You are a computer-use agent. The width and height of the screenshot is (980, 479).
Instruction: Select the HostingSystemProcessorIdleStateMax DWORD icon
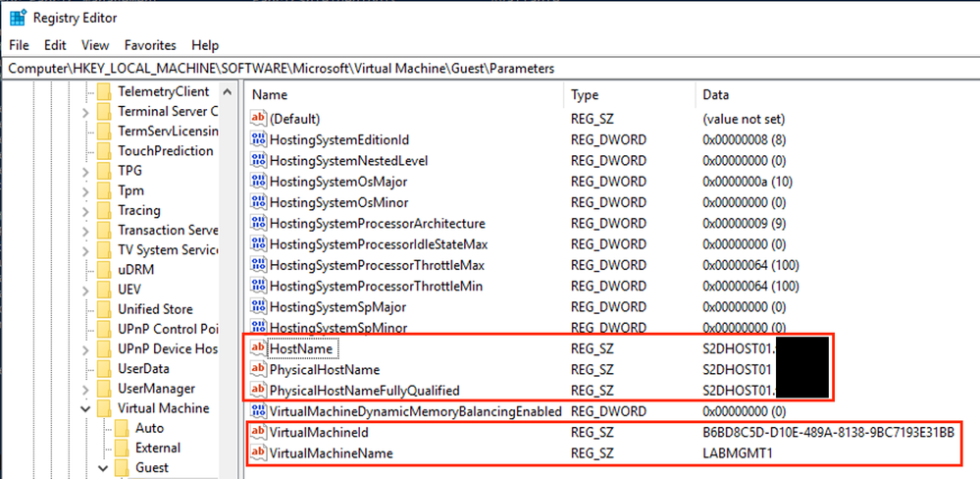257,243
